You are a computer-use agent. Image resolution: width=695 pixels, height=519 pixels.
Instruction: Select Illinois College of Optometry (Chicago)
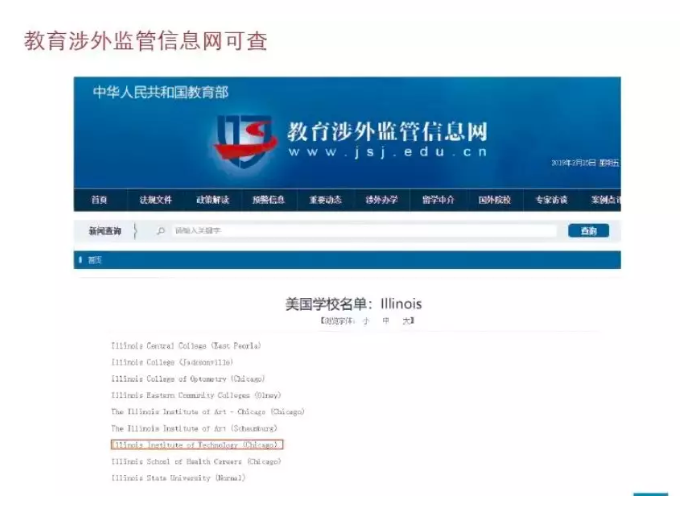point(188,379)
